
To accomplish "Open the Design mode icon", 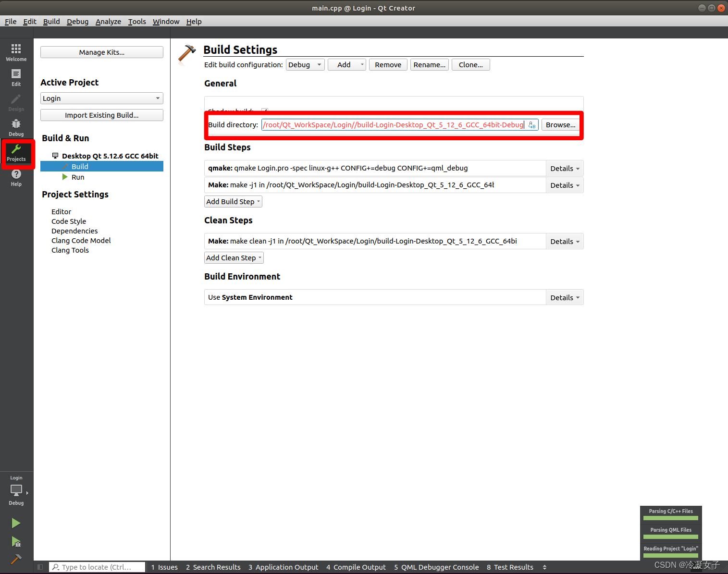I will pos(16,102).
